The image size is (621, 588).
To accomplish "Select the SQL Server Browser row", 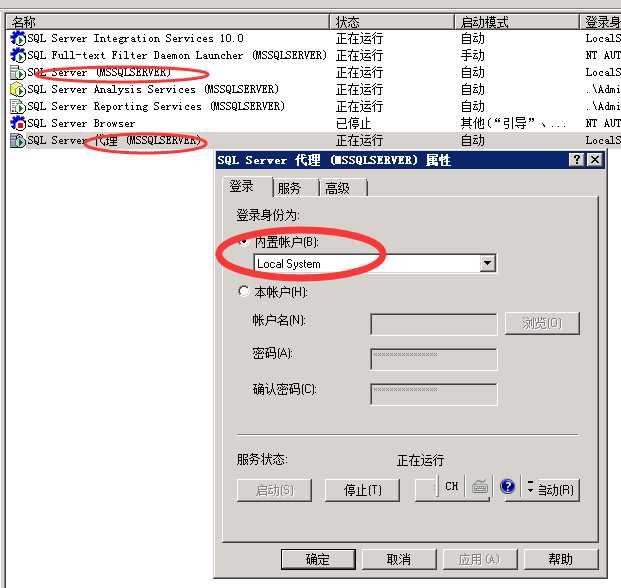I will pos(313,124).
